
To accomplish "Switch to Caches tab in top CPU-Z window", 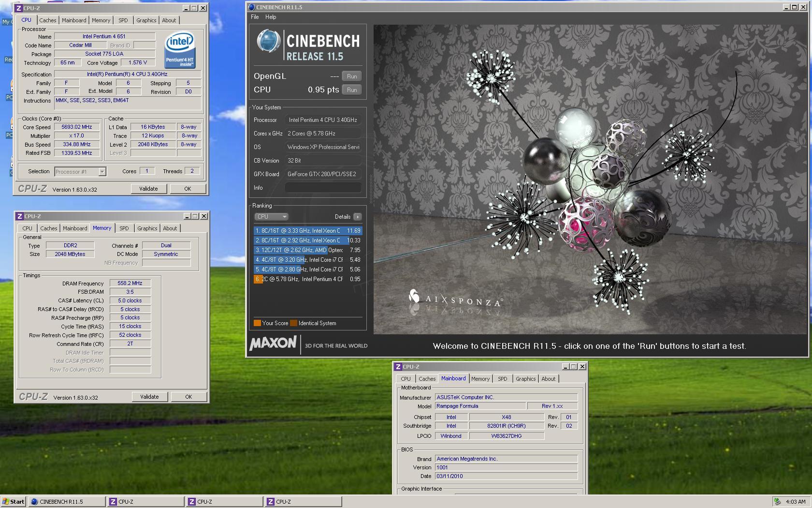I will [48, 20].
